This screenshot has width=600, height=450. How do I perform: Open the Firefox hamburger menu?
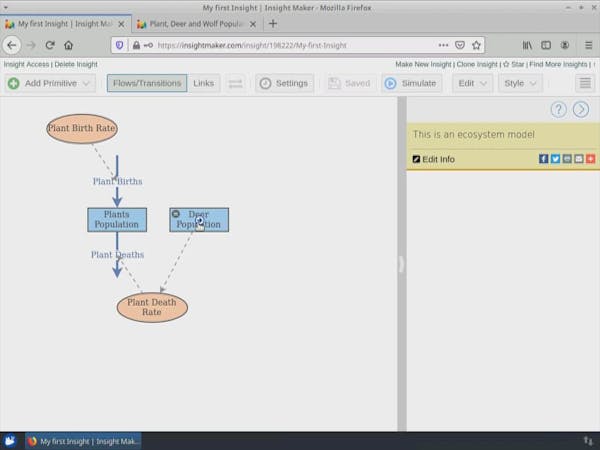click(x=589, y=45)
